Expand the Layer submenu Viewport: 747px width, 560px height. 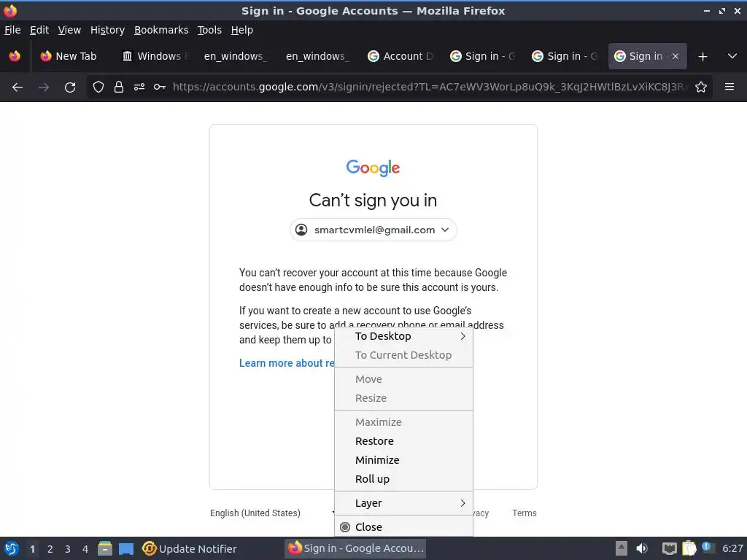tap(403, 503)
